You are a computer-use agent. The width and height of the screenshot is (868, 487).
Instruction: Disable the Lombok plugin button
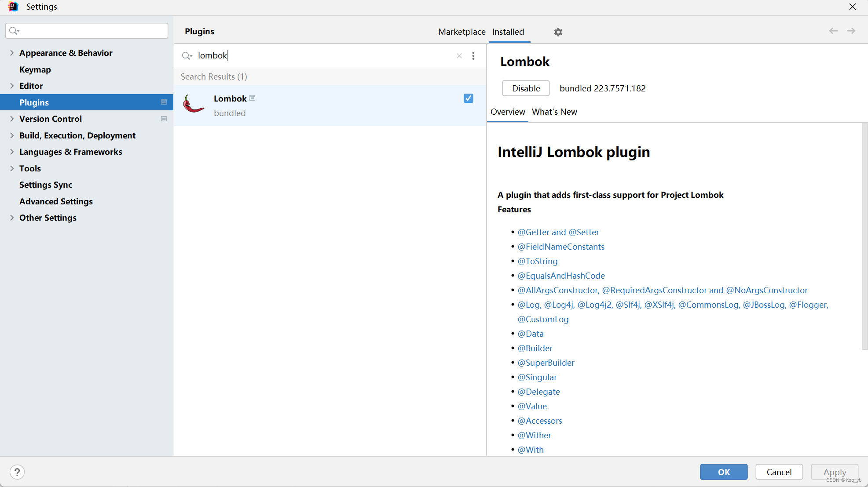tap(526, 88)
